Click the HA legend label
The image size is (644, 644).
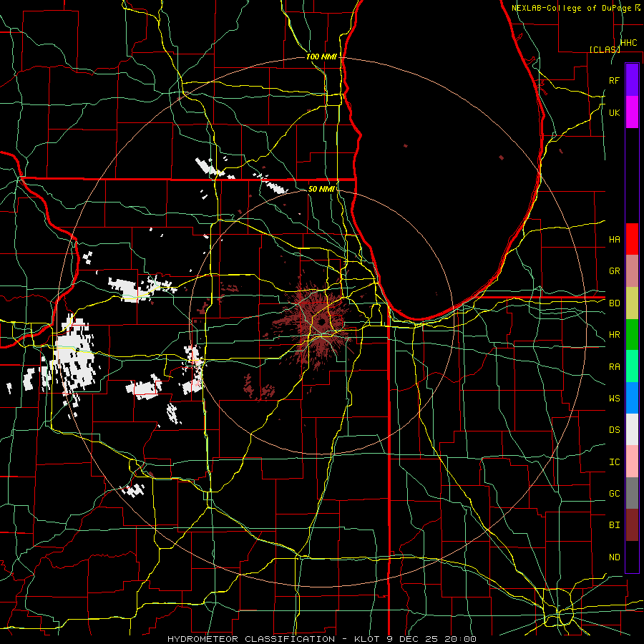(615, 239)
